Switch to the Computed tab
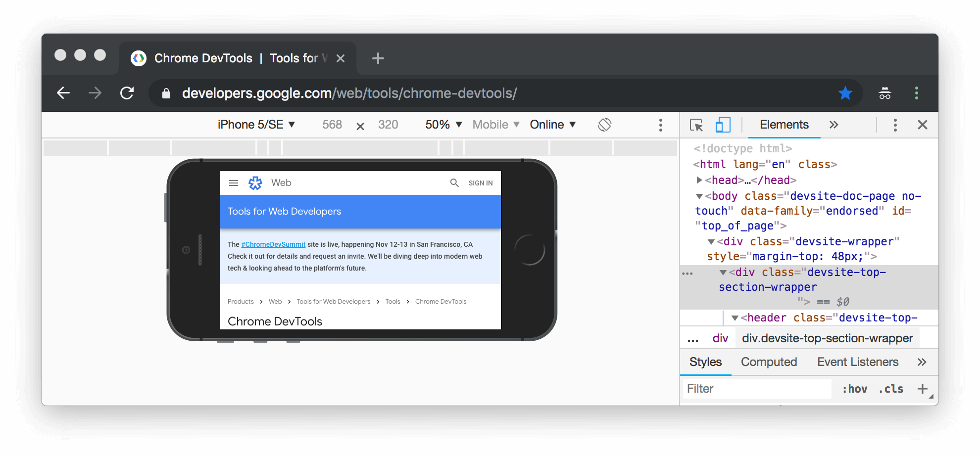 (x=769, y=362)
